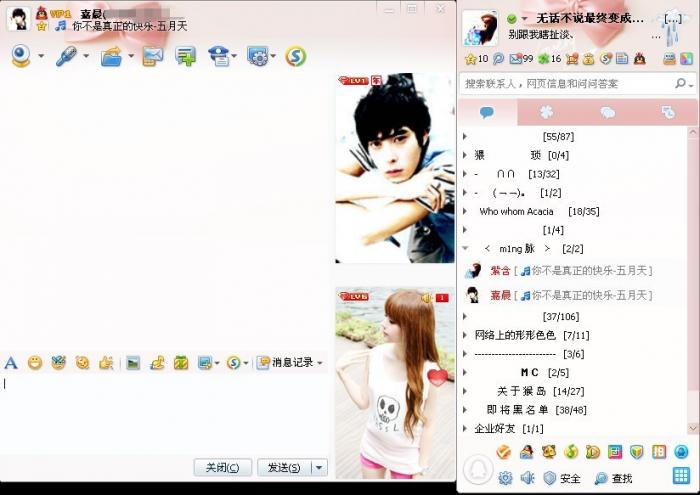This screenshot has height=495, width=700.
Task: Open the send-file folder dropdown arrow
Action: click(131, 56)
